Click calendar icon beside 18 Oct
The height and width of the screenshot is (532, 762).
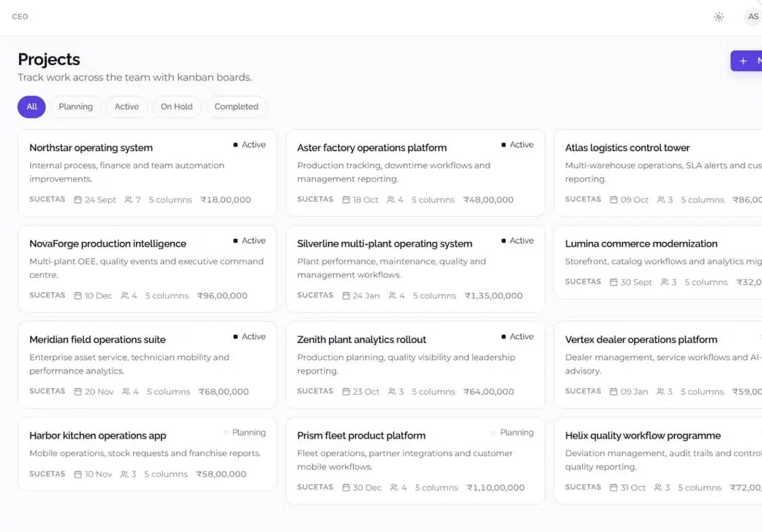[x=346, y=200]
